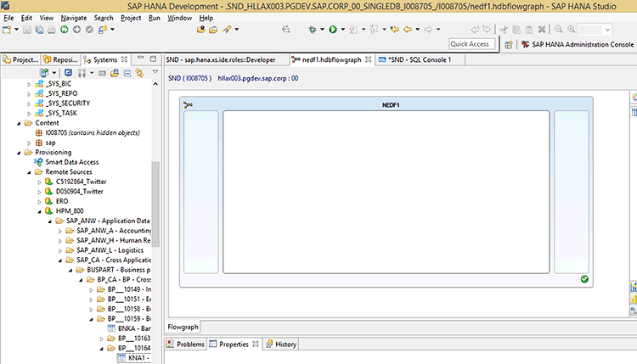Click the Paste clipboard icon
Viewport: 637px width, 364px height.
[x=529, y=30]
